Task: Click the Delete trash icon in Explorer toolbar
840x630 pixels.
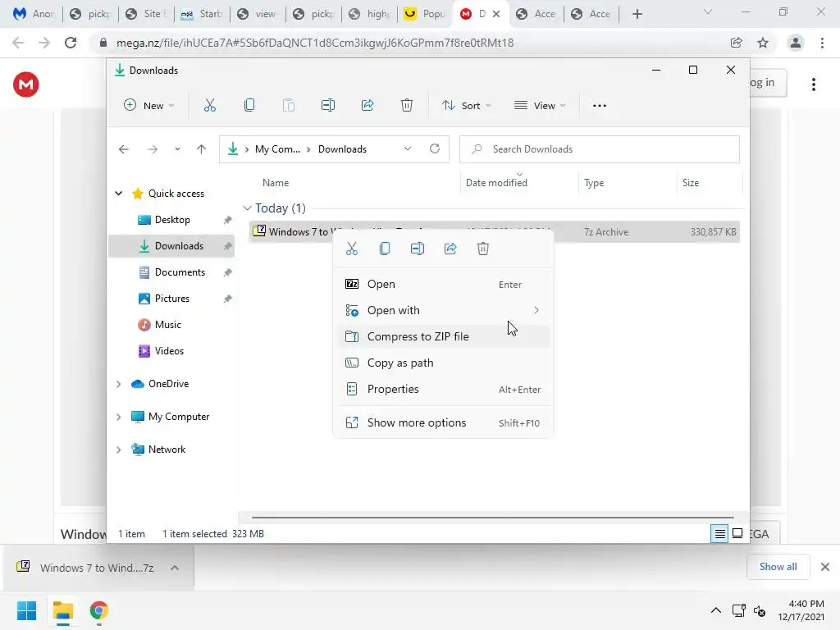Action: pos(407,106)
